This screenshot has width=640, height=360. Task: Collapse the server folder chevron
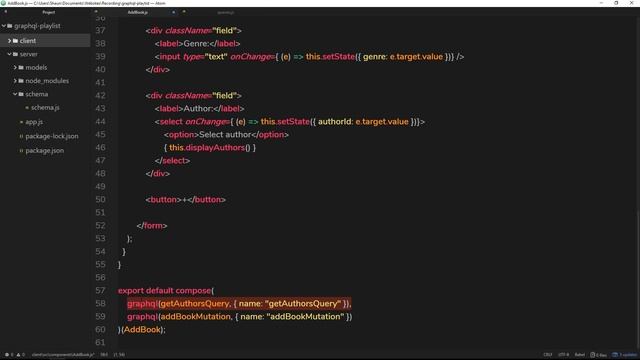tap(9, 54)
